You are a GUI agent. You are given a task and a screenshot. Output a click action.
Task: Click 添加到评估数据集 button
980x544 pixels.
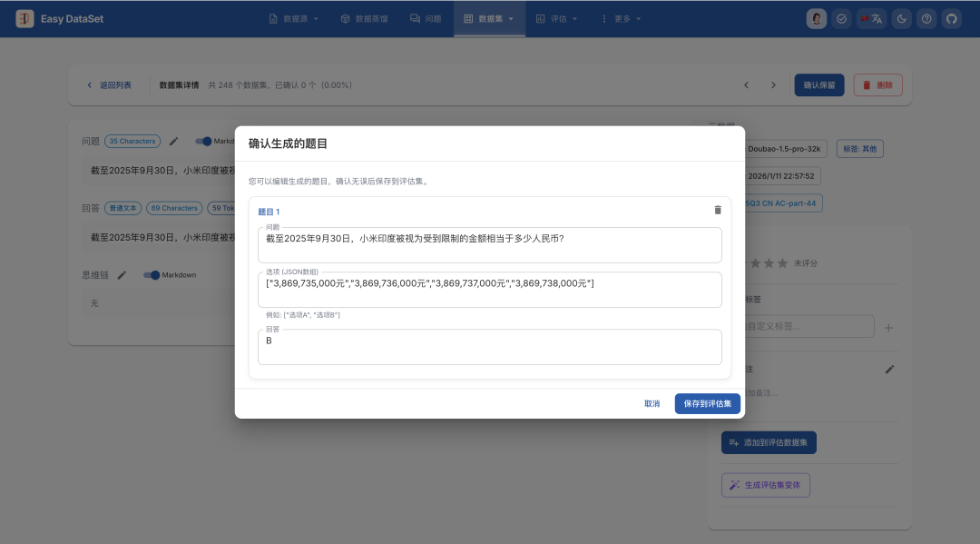point(769,442)
